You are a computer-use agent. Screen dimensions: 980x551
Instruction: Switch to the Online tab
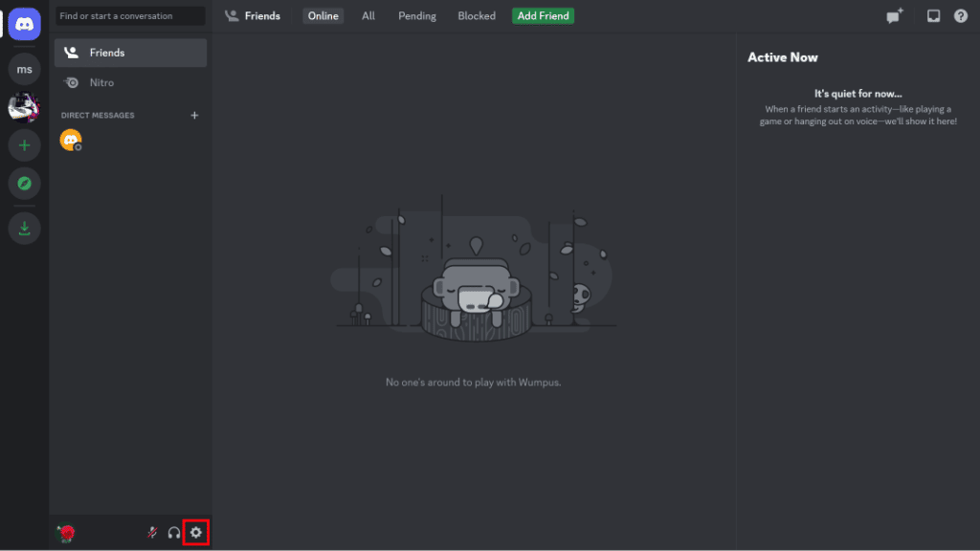coord(323,15)
